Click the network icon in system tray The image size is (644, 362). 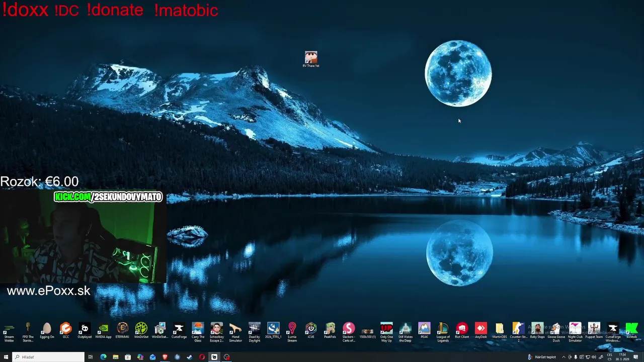[x=588, y=357]
